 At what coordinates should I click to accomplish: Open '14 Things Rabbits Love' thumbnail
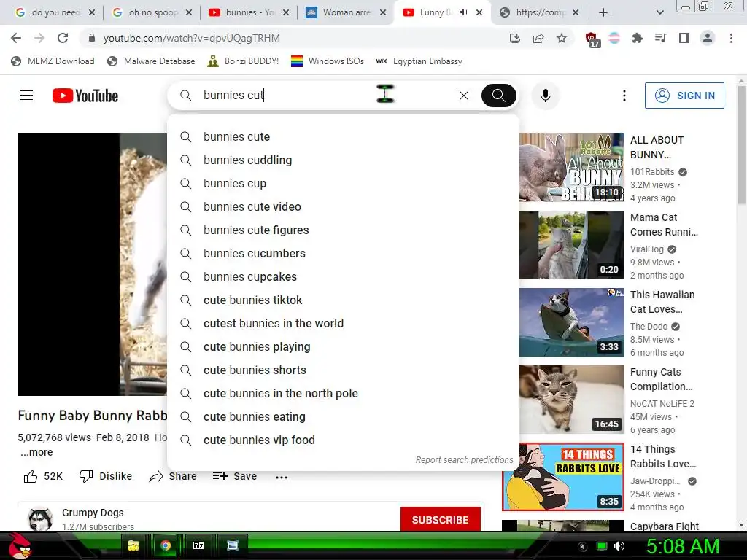click(x=563, y=477)
